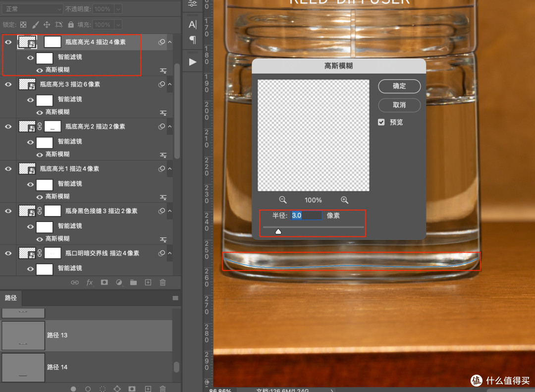Viewport: 535px width, 392px height.
Task: Click the add mask icon in Paths footer
Action: tap(132, 389)
